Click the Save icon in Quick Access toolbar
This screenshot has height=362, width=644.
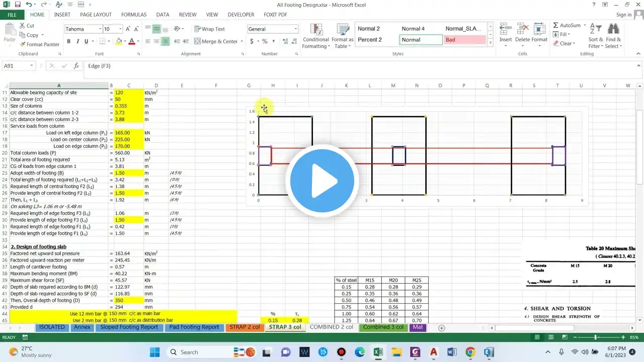coord(18,5)
